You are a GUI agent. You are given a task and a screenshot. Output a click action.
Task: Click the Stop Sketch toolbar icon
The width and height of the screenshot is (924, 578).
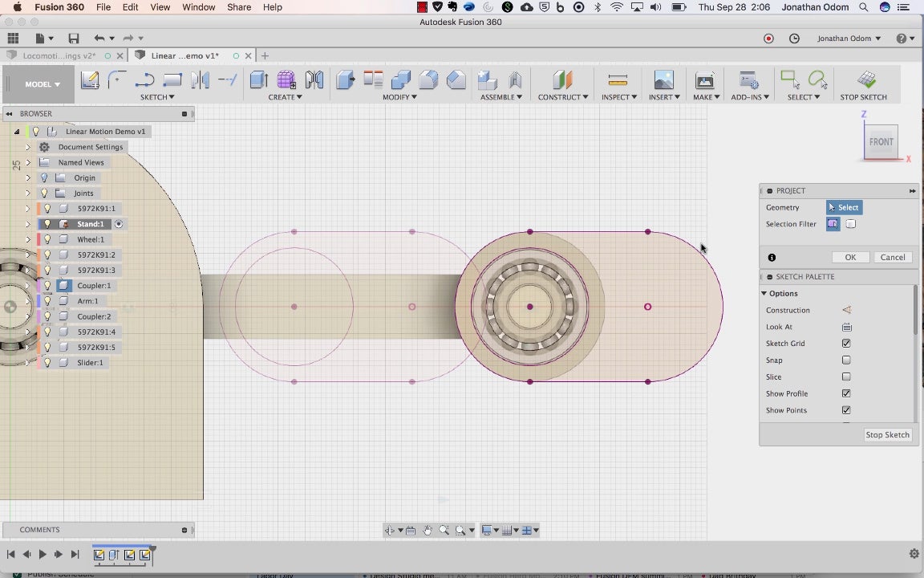[865, 79]
